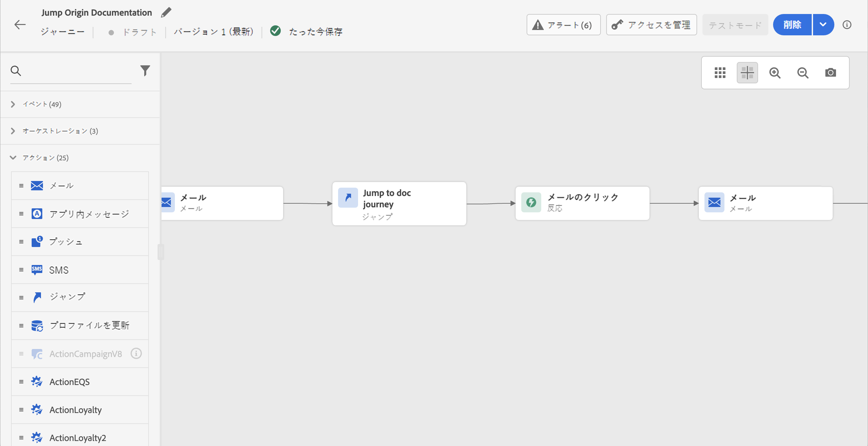The width and height of the screenshot is (868, 446).
Task: Collapse the アクション (25) section
Action: [x=45, y=157]
